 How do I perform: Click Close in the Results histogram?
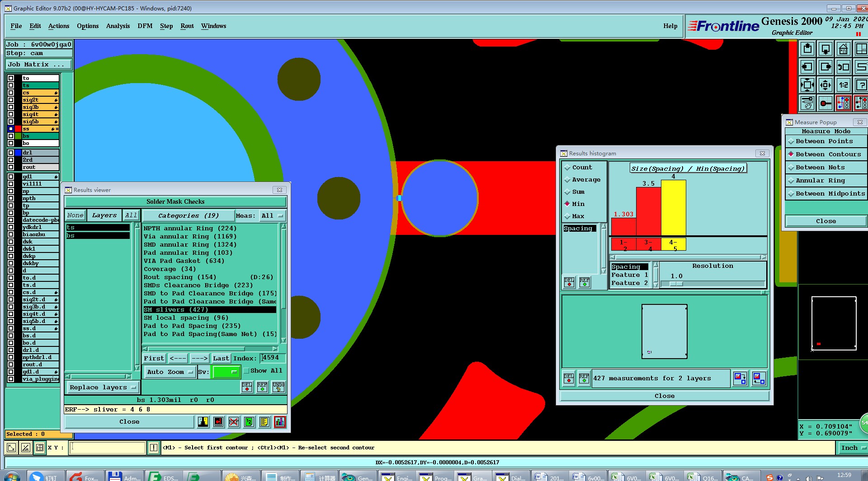point(665,396)
